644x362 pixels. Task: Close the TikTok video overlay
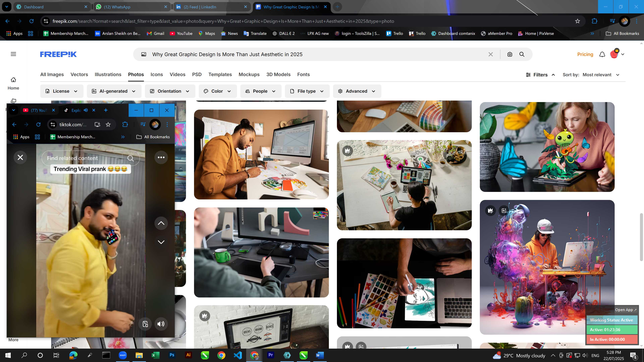20,157
